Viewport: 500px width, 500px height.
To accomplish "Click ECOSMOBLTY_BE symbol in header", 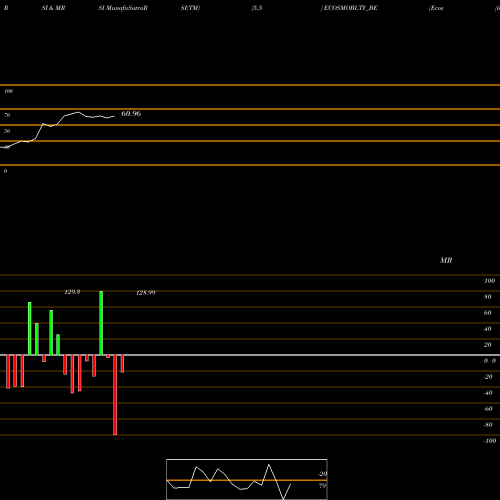I will pyautogui.click(x=350, y=8).
